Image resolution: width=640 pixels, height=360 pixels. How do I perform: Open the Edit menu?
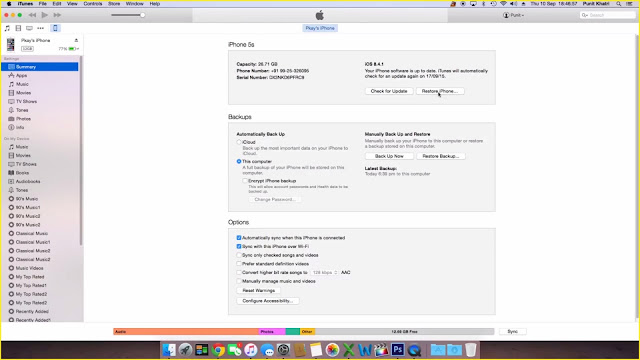coord(57,4)
